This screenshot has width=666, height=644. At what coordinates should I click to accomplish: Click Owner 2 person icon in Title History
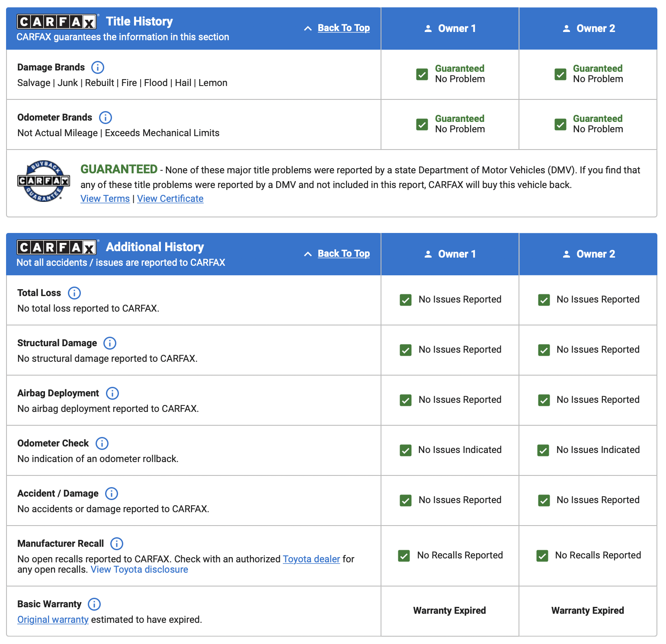[567, 29]
